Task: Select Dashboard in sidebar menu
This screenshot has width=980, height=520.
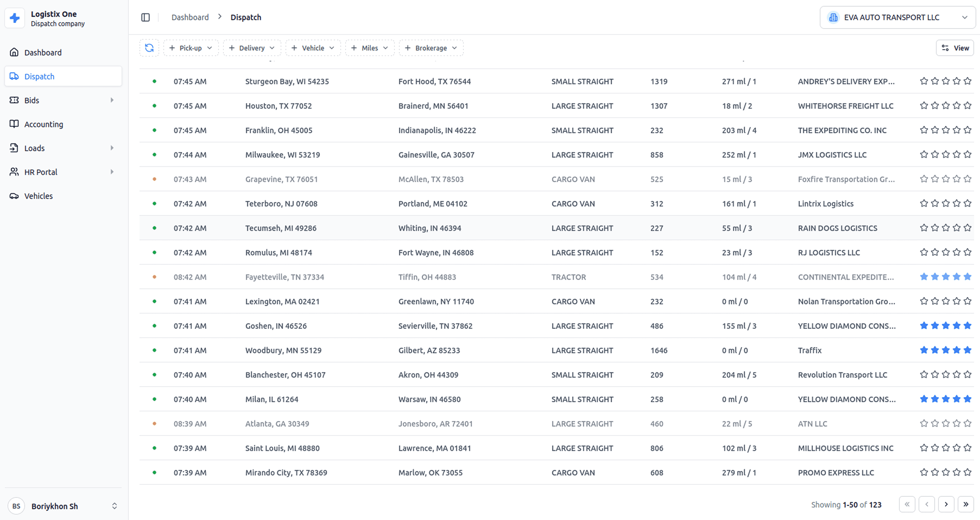Action: pos(43,53)
